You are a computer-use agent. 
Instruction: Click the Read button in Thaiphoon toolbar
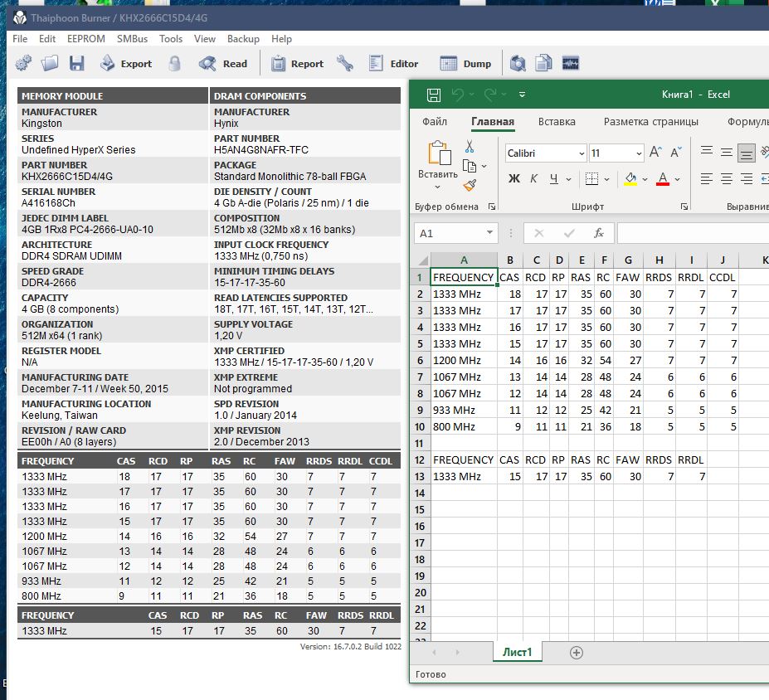coord(222,63)
